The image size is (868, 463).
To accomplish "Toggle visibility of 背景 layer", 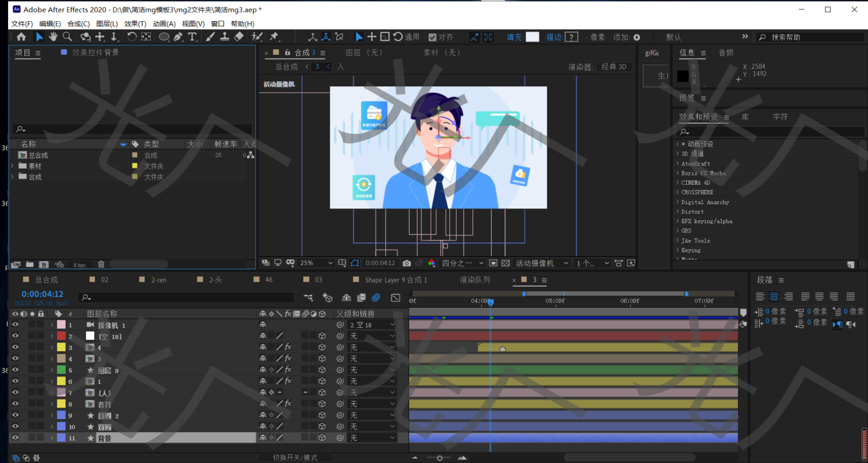I will (x=15, y=437).
